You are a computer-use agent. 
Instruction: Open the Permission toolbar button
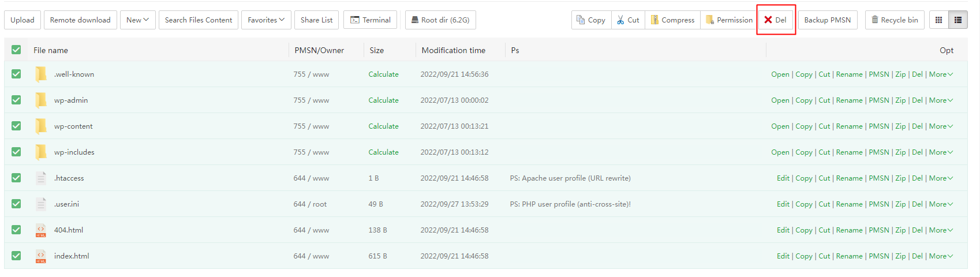coord(729,20)
